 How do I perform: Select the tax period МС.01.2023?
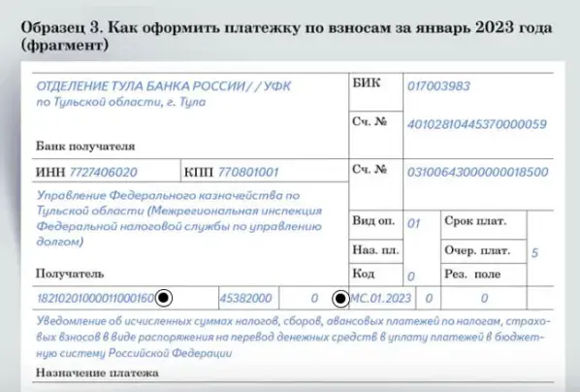tap(380, 298)
